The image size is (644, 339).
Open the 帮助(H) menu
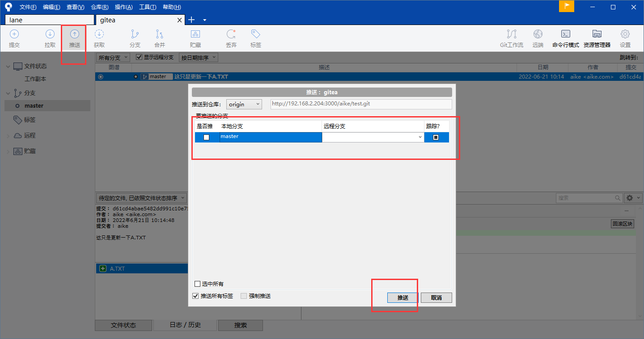[x=172, y=7]
